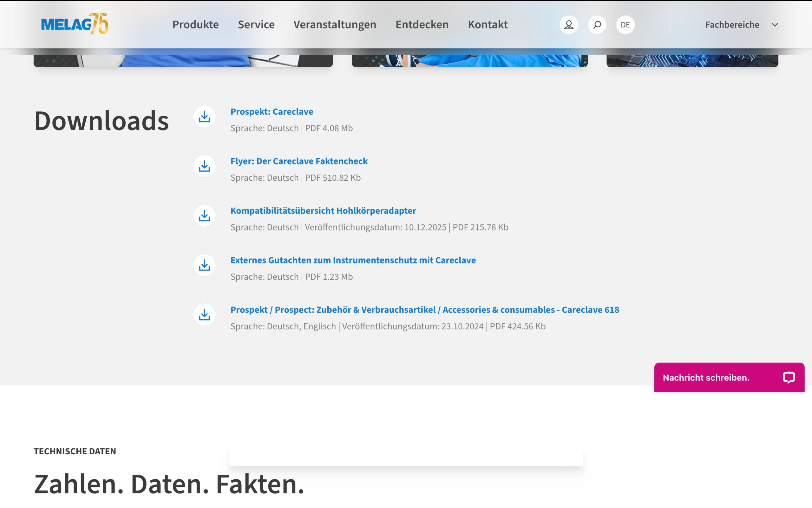The height and width of the screenshot is (508, 812).
Task: Download icon for Zubehör & Verbrauchsartikel prospect
Action: (204, 315)
